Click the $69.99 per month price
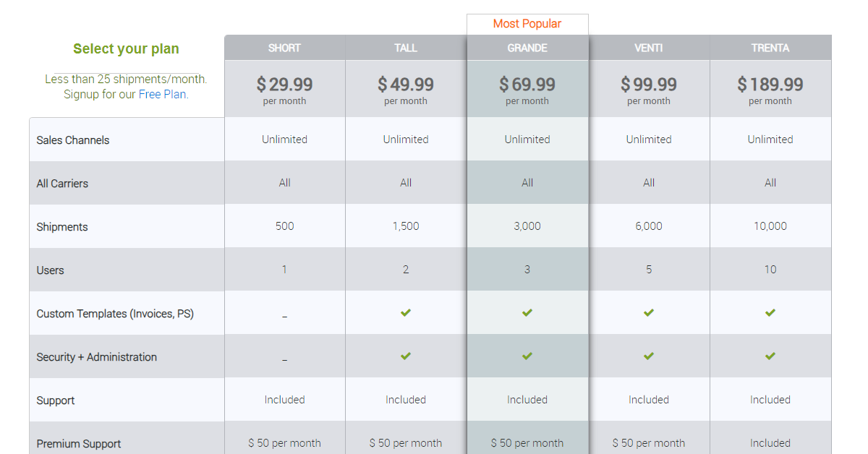 [x=527, y=84]
